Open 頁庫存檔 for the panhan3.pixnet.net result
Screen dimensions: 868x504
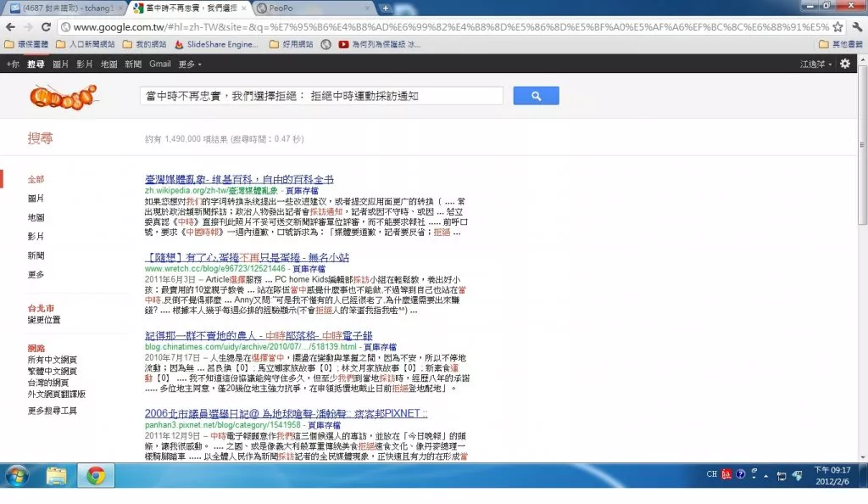tap(325, 425)
